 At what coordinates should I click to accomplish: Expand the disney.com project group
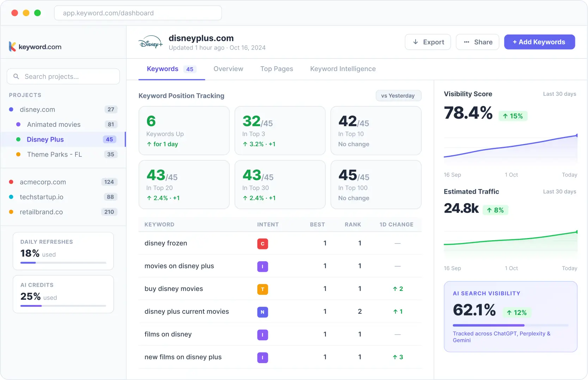(x=37, y=110)
